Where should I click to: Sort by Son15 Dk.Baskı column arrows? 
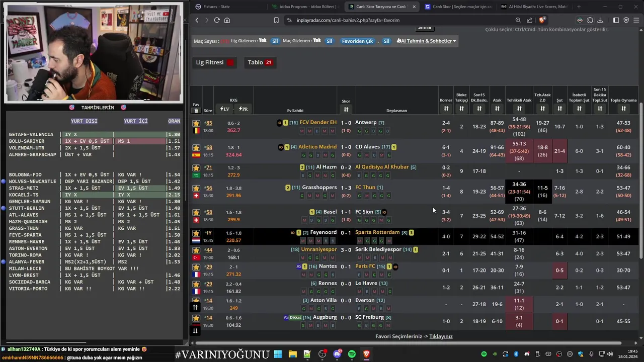479,109
